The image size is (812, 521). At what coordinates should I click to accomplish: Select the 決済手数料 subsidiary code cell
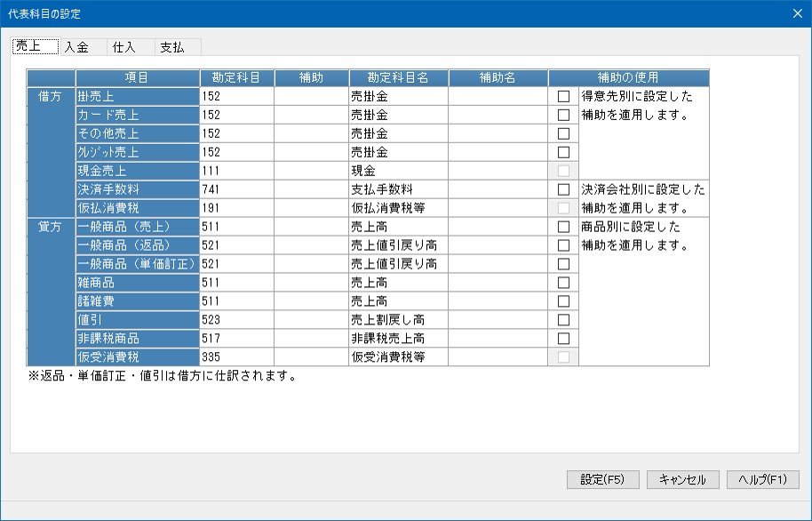311,189
